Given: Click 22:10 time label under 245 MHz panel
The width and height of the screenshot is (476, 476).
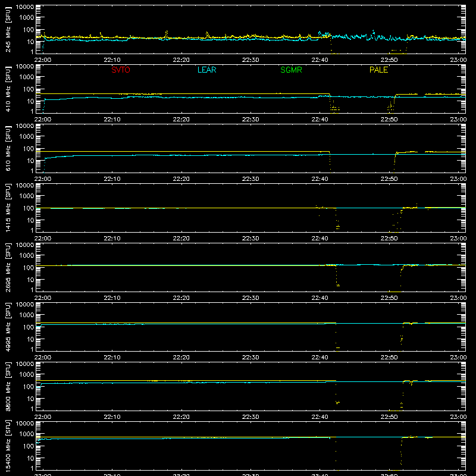Looking at the screenshot, I should tap(112, 60).
